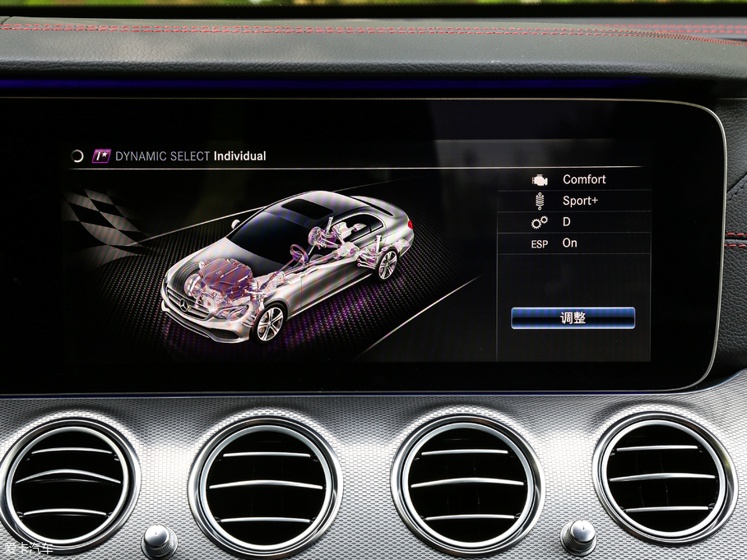Tap the ESP indicator label

pos(540,244)
